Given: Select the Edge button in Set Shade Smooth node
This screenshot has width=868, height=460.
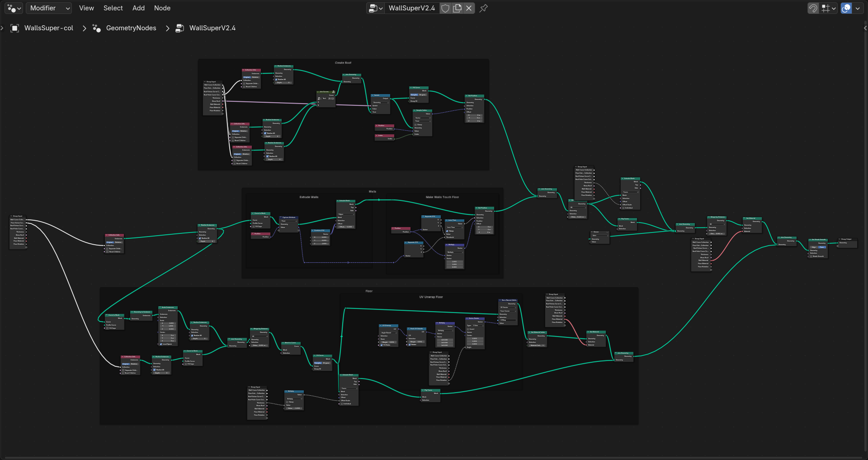Looking at the screenshot, I should tap(814, 247).
